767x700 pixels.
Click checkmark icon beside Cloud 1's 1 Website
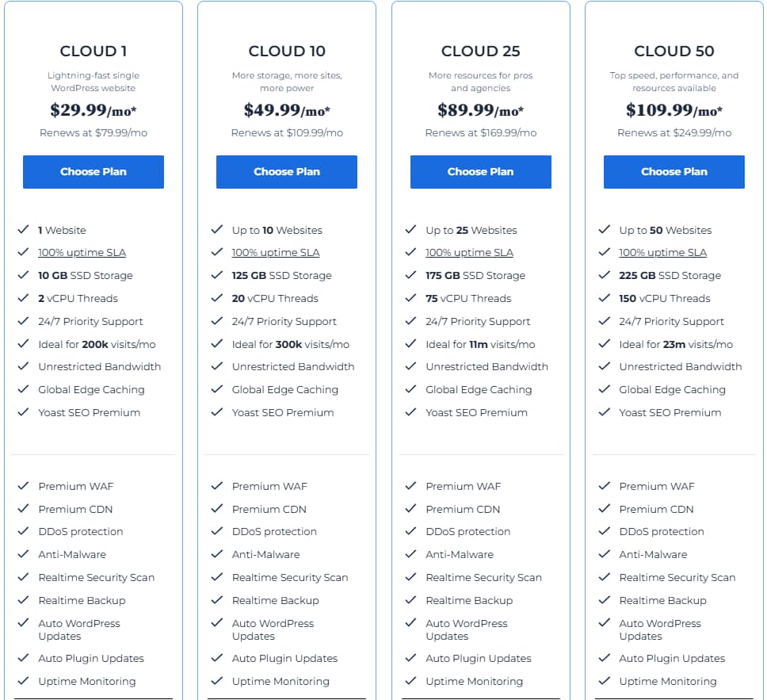(23, 230)
